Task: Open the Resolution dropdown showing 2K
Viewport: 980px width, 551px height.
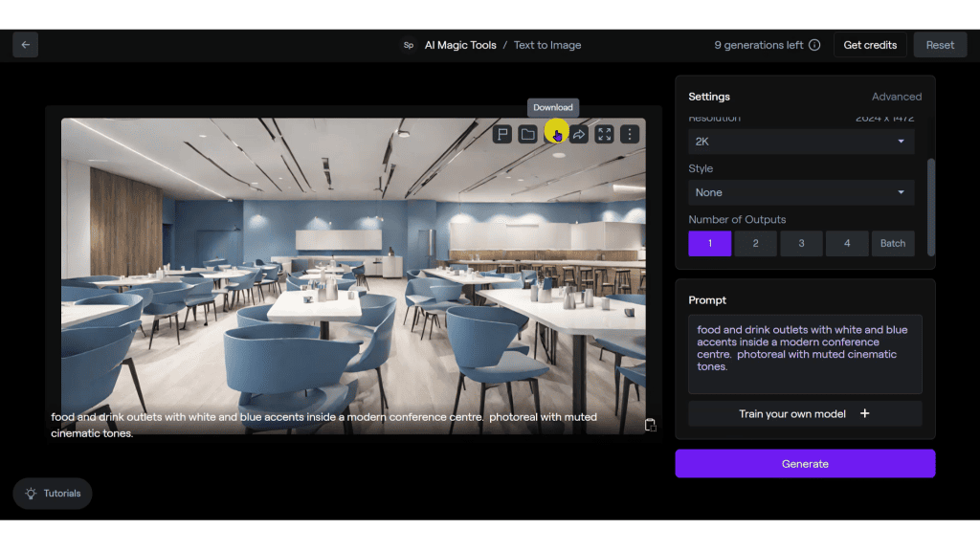Action: [x=801, y=141]
